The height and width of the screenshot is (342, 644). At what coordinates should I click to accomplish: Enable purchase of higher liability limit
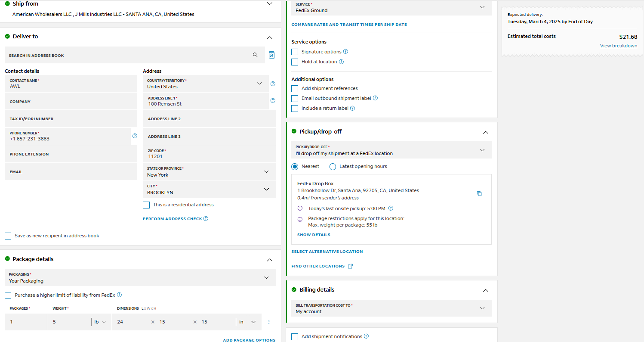(x=8, y=295)
